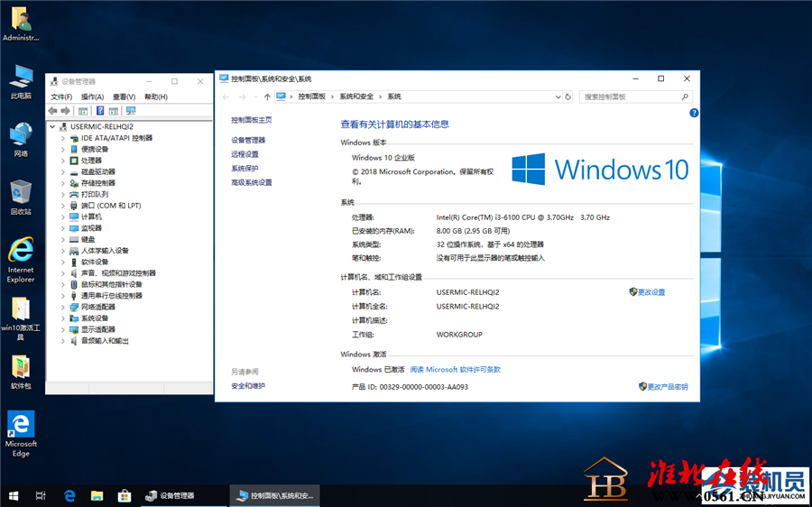Select 鼠标和其他指针设备 row in device tree
Viewport: 812px width, 507px height.
pos(106,284)
